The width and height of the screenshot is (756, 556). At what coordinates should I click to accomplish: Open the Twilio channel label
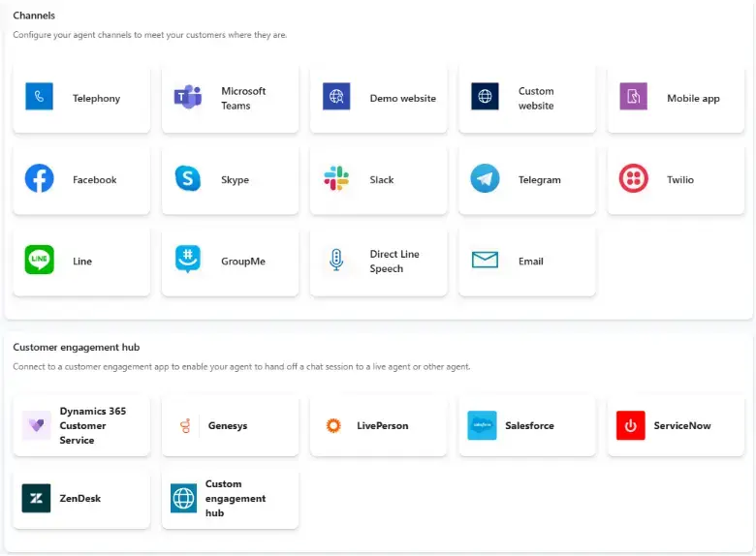tap(679, 180)
